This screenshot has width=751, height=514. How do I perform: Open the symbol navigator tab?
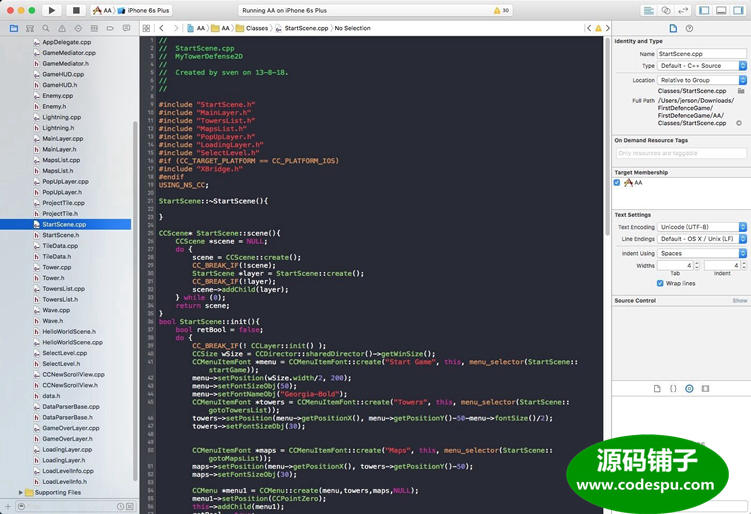(30, 28)
